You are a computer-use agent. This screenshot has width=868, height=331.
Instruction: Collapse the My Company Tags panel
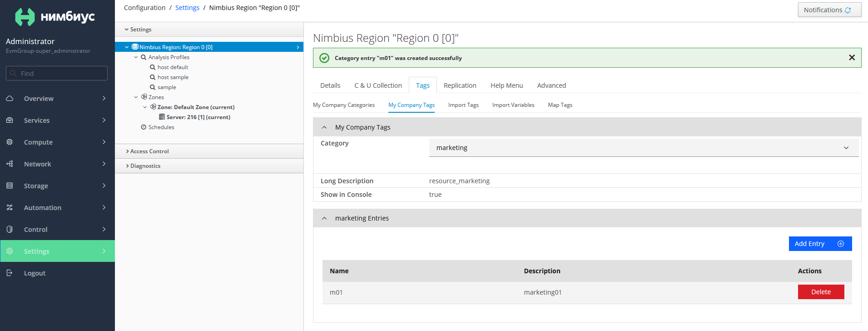(x=324, y=127)
